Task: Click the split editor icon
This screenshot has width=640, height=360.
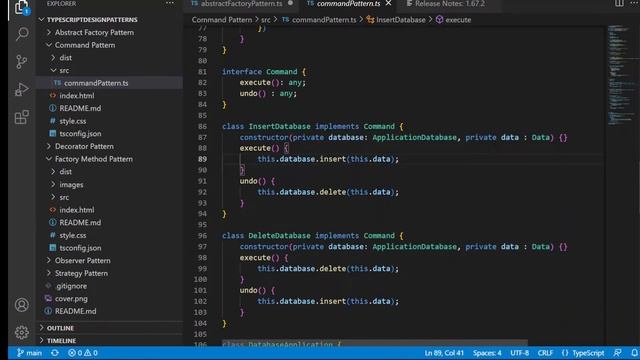Action: (619, 3)
